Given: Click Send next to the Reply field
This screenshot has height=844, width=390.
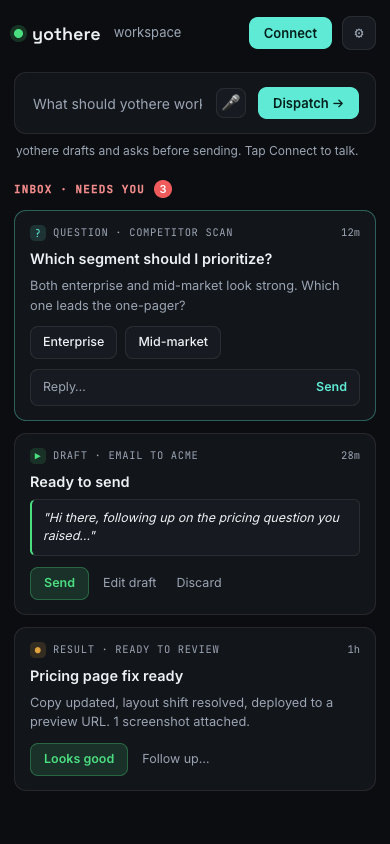Looking at the screenshot, I should click(x=331, y=387).
